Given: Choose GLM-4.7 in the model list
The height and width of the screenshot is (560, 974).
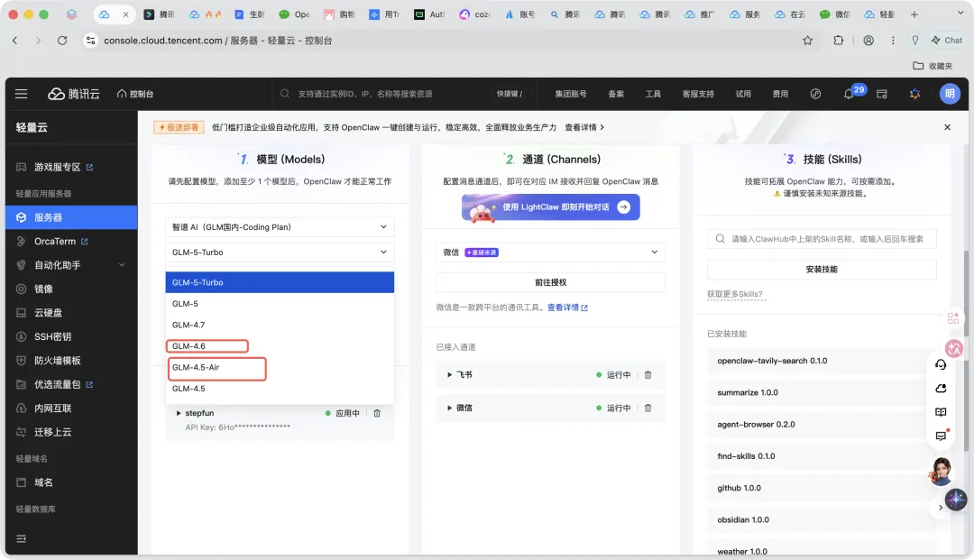Looking at the screenshot, I should (280, 325).
